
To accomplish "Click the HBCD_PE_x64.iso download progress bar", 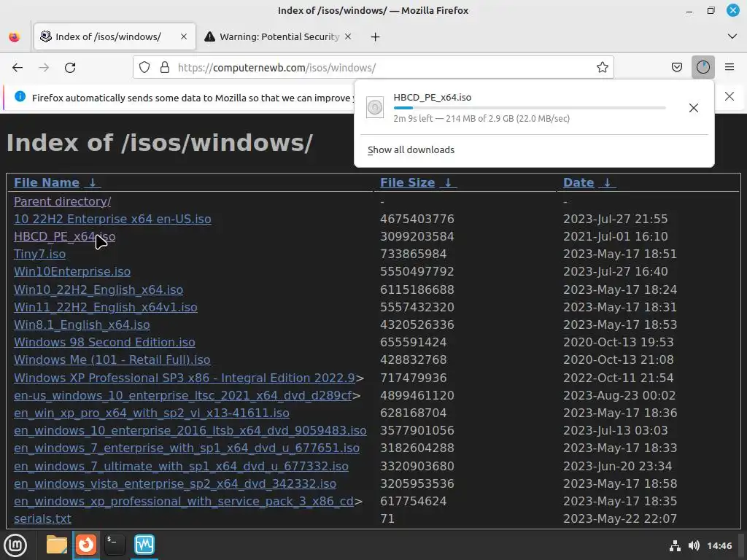I will (x=530, y=108).
